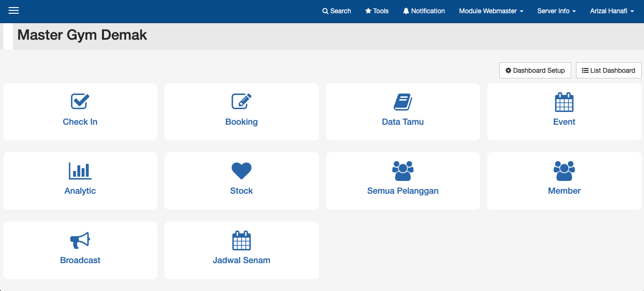Toggle the hamburger sidebar menu
644x291 pixels.
click(x=14, y=11)
